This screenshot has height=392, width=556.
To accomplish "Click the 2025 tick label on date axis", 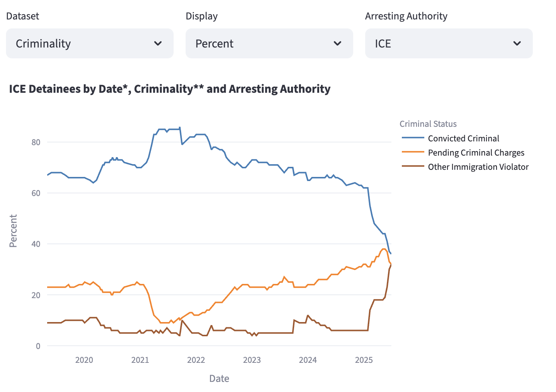I will pos(364,360).
